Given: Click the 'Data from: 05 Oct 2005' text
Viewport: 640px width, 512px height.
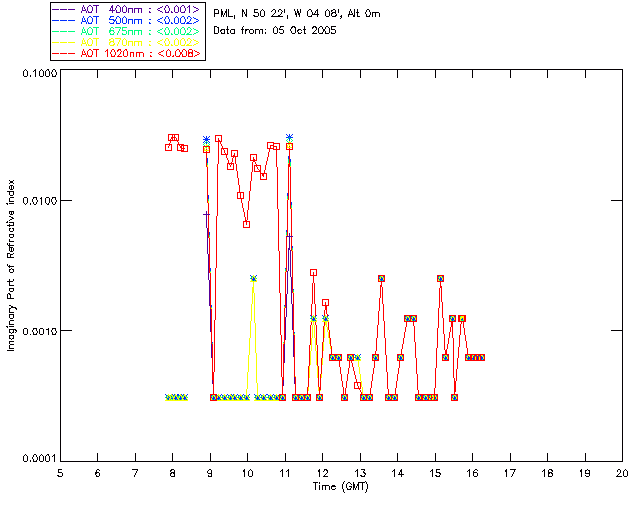Looking at the screenshot, I should tap(275, 31).
